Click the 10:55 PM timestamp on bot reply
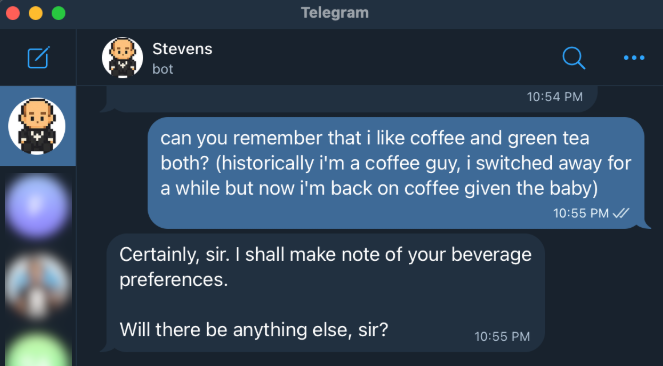This screenshot has height=366, width=663. [502, 336]
